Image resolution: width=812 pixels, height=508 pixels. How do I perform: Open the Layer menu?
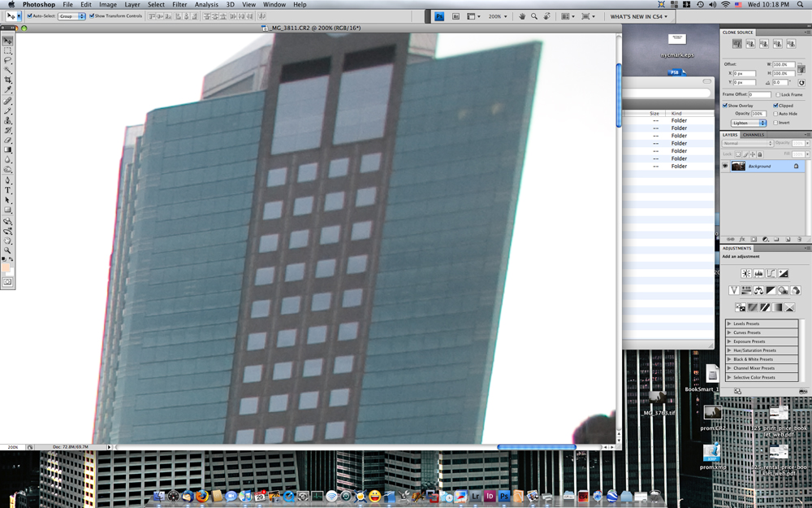tap(132, 5)
